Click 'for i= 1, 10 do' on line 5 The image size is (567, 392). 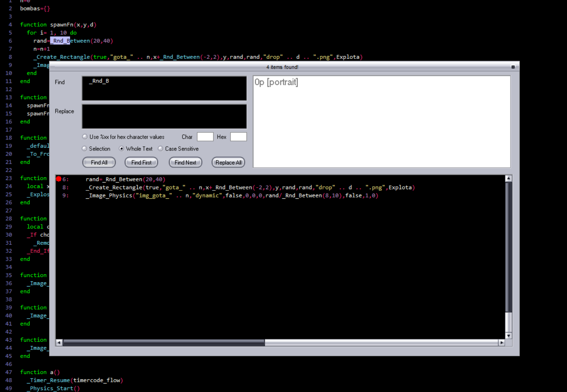(x=52, y=33)
